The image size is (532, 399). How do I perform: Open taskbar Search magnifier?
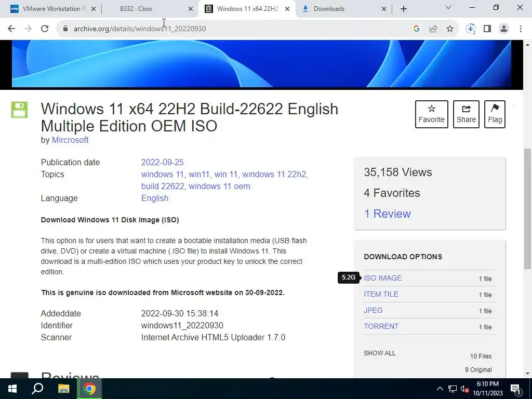[37, 389]
